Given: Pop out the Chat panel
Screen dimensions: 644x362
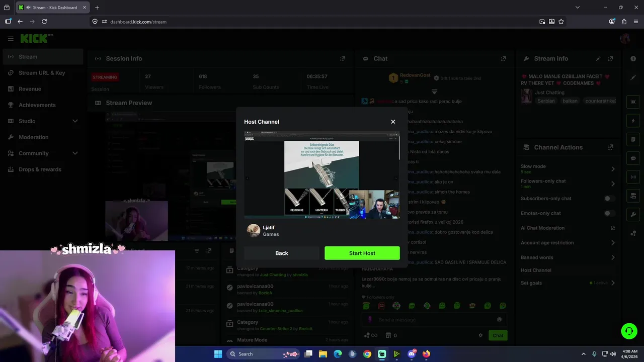Looking at the screenshot, I should (503, 58).
